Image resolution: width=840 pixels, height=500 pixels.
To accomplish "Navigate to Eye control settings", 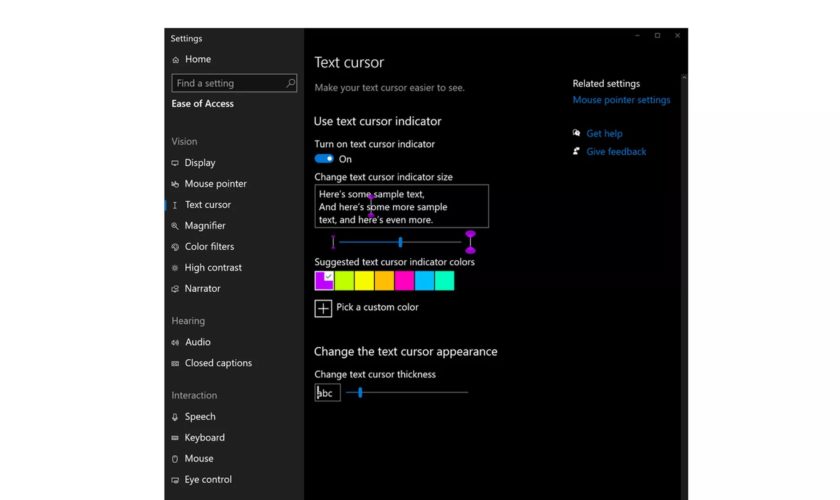I will pos(208,480).
